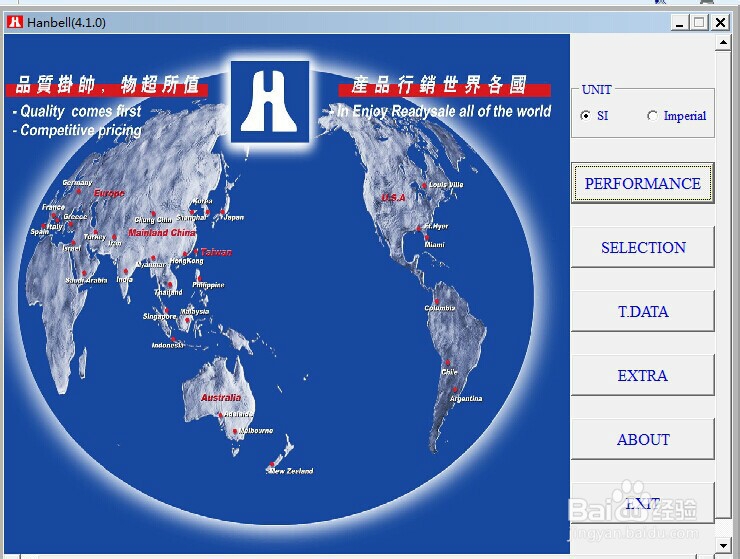This screenshot has height=559, width=740.
Task: Click the EXIT button
Action: point(642,503)
